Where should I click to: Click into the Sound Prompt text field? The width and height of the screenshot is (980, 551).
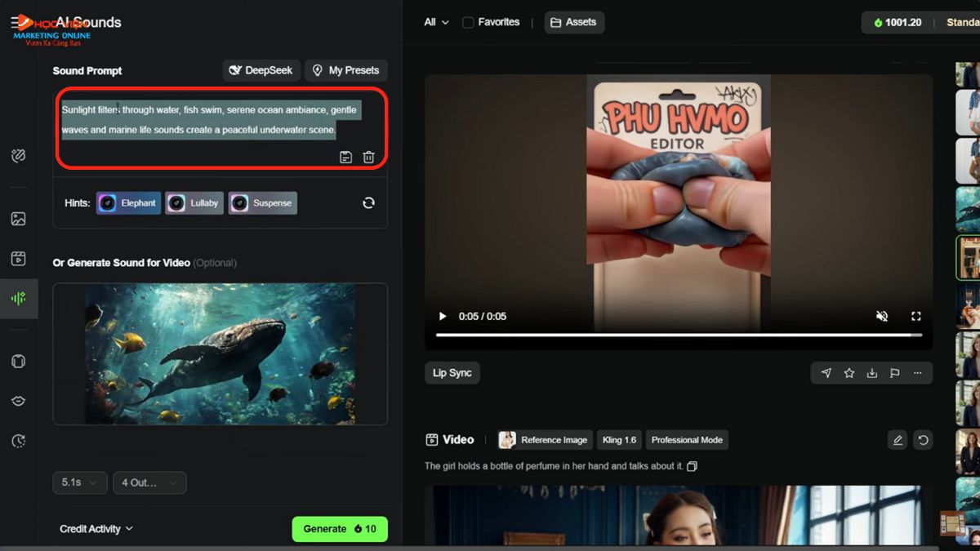point(220,120)
